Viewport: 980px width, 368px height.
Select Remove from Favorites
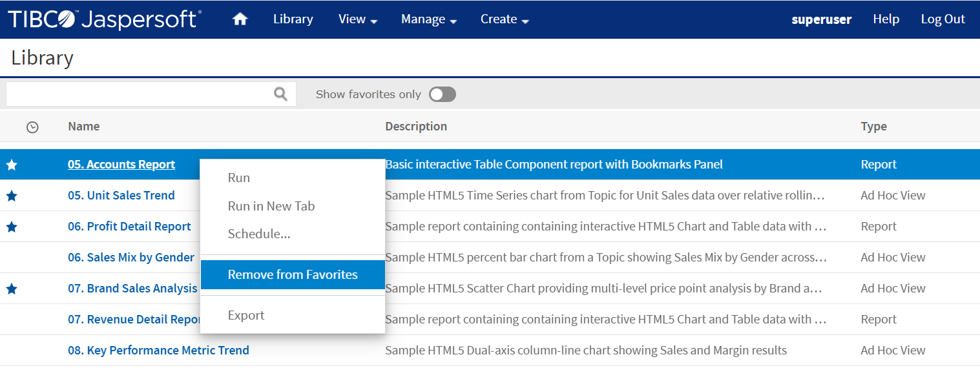click(293, 274)
